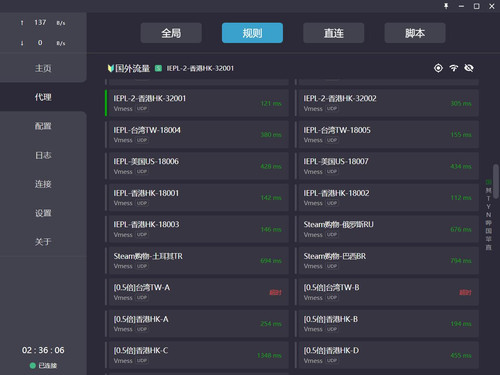Click the upload speed 137 B/s readout
Screen dimensions: 500x375
point(43,22)
